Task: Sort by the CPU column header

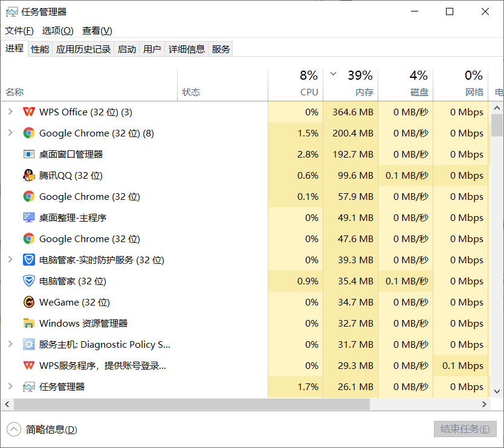Action: point(296,85)
